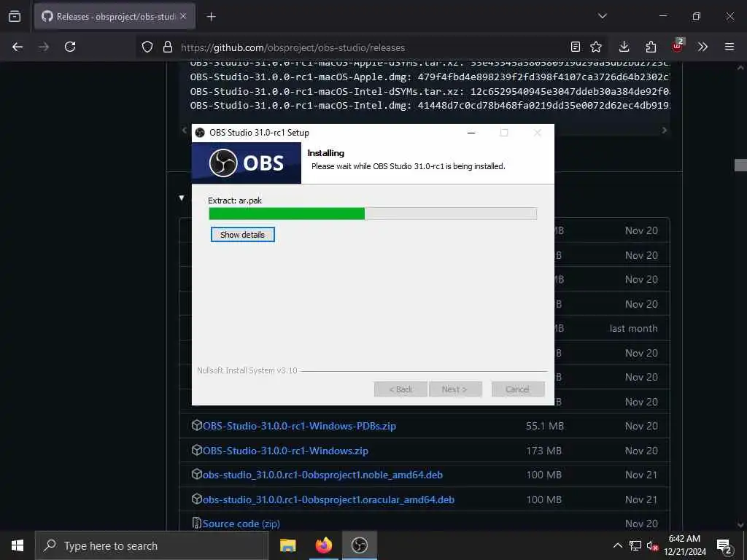
Task: Open the muted volume tray icon
Action: (652, 545)
